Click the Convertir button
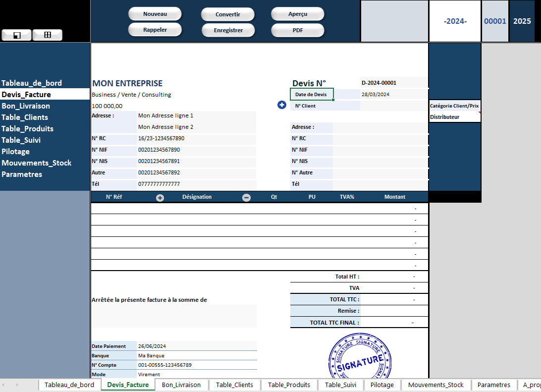Screen dimensions: 541x392 click(228, 14)
